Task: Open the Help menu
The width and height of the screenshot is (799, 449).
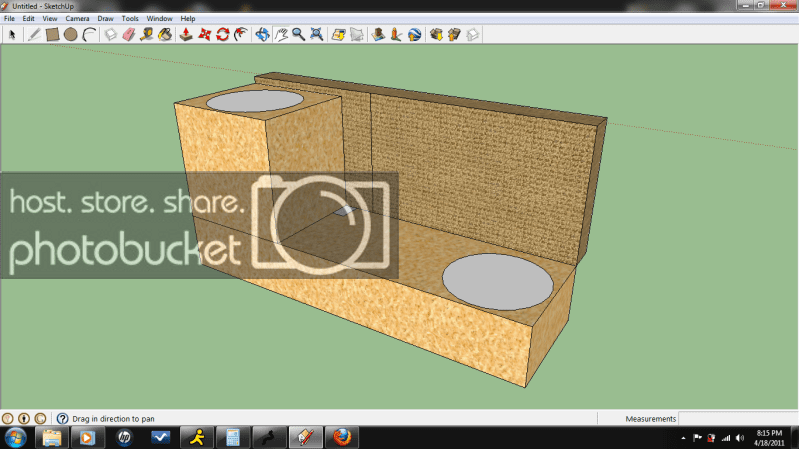Action: click(x=188, y=18)
